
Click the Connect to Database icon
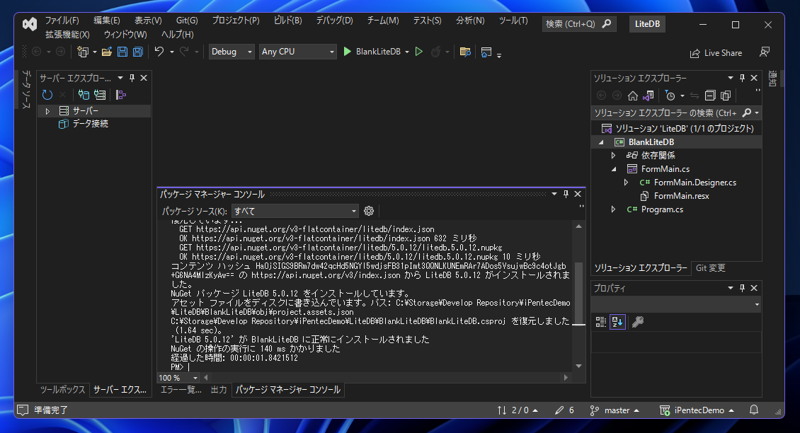click(83, 95)
